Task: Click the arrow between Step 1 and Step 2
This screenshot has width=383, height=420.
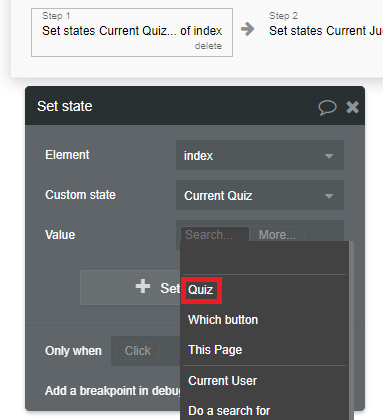Action: (x=247, y=29)
